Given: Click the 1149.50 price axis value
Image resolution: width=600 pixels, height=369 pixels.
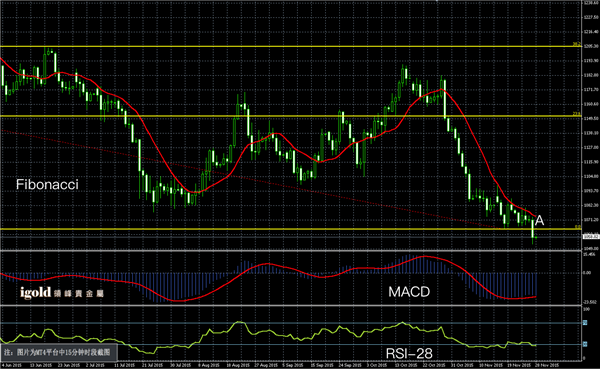Looking at the screenshot, I should [591, 119].
